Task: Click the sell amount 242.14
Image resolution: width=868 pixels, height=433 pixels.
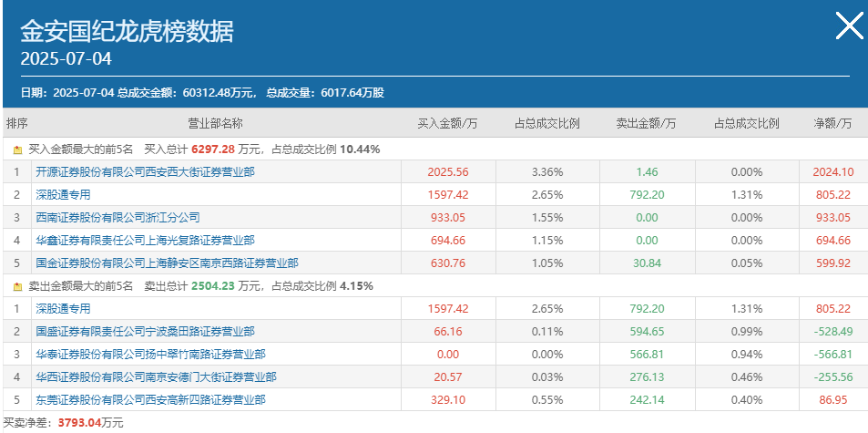Action: pos(647,400)
